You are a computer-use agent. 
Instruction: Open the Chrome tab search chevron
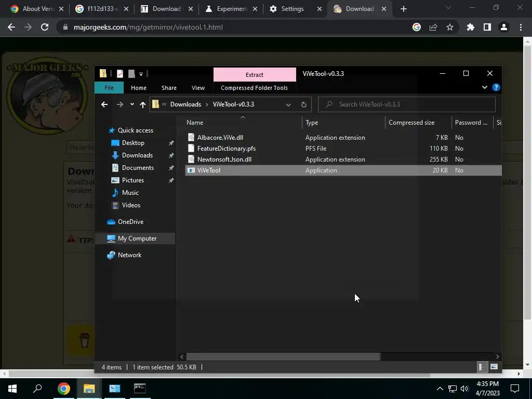[448, 7]
